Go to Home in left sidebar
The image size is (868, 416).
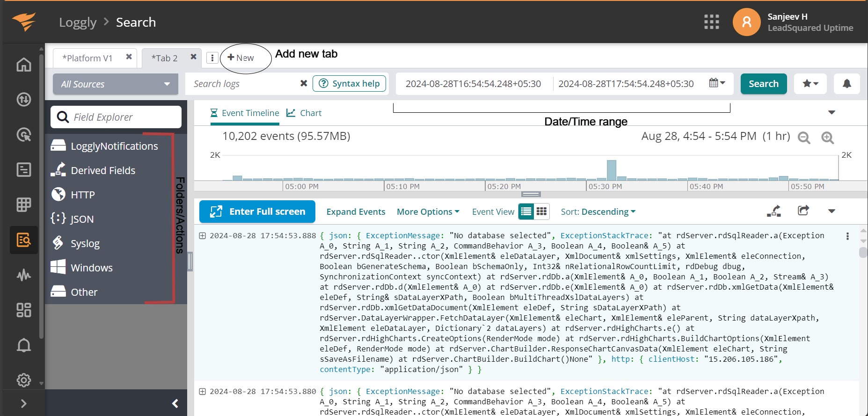click(x=24, y=65)
